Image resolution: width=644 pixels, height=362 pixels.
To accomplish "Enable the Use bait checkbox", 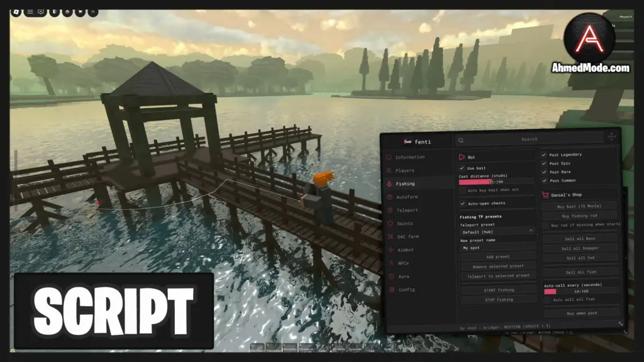I will (462, 168).
